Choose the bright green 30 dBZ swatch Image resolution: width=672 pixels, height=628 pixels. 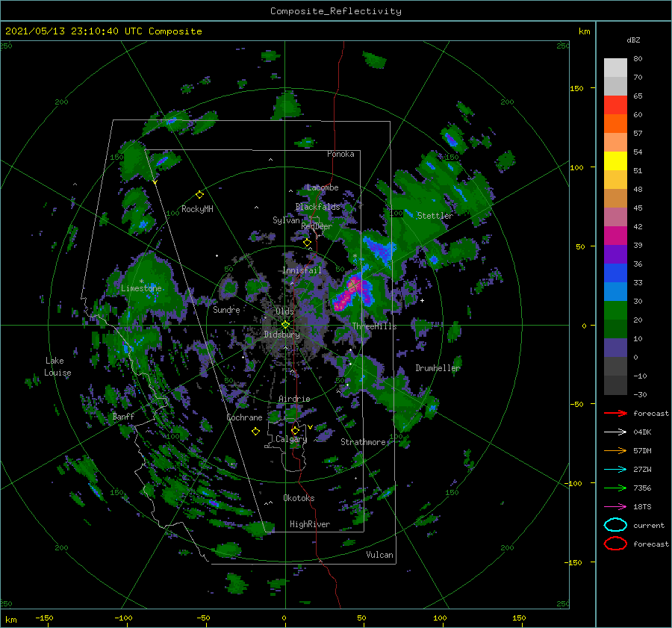[615, 311]
